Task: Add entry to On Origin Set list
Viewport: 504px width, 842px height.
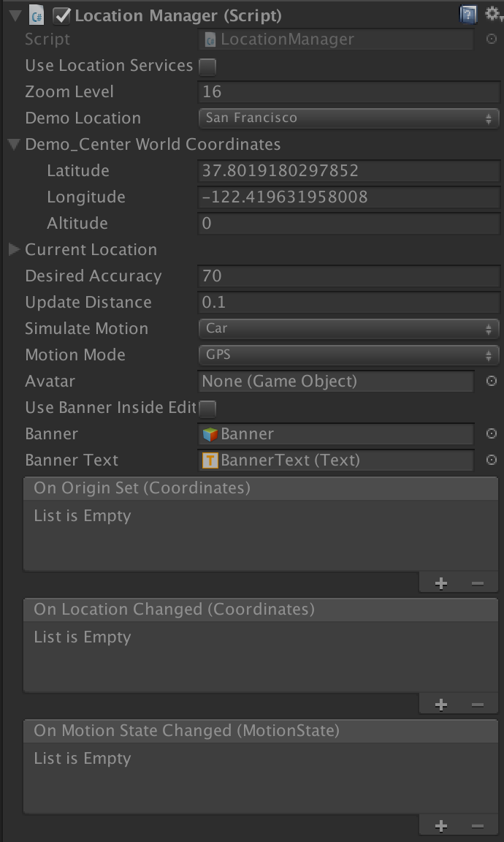Action: 440,583
